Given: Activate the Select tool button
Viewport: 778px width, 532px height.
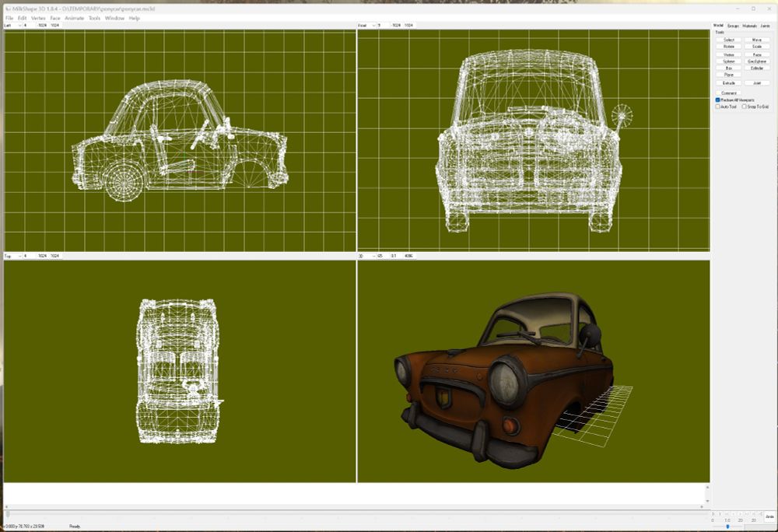Looking at the screenshot, I should 729,40.
